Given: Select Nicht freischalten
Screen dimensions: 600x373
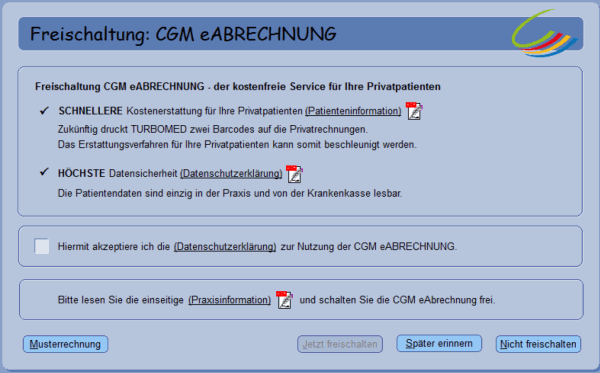Looking at the screenshot, I should point(538,344).
